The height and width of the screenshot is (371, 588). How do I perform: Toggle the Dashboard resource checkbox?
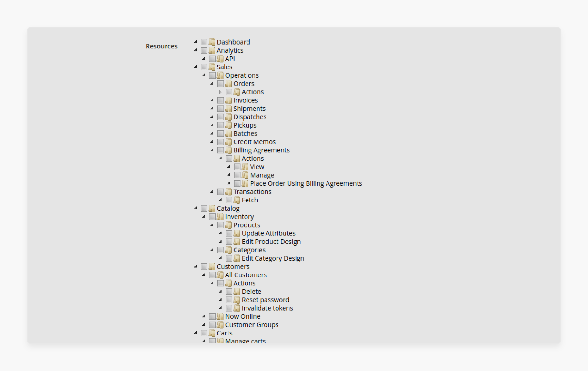[x=204, y=42]
